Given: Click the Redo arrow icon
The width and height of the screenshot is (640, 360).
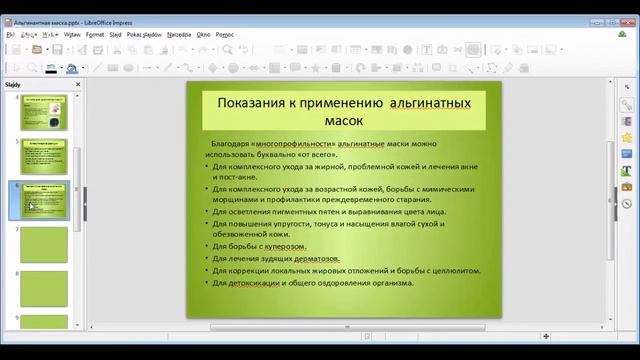Looking at the screenshot, I should pyautogui.click(x=203, y=50).
